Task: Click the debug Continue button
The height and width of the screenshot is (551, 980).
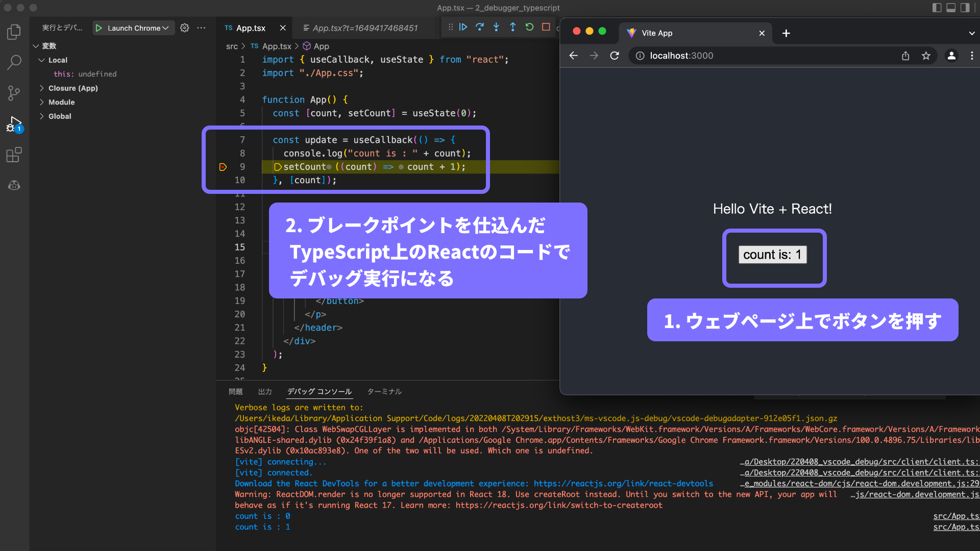Action: (x=463, y=27)
